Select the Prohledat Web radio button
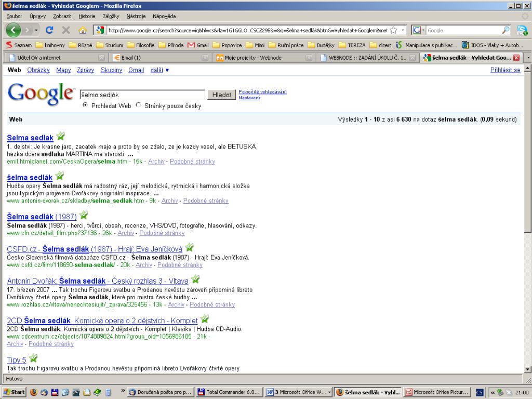Screen dimensions: 532x399 tap(85, 105)
